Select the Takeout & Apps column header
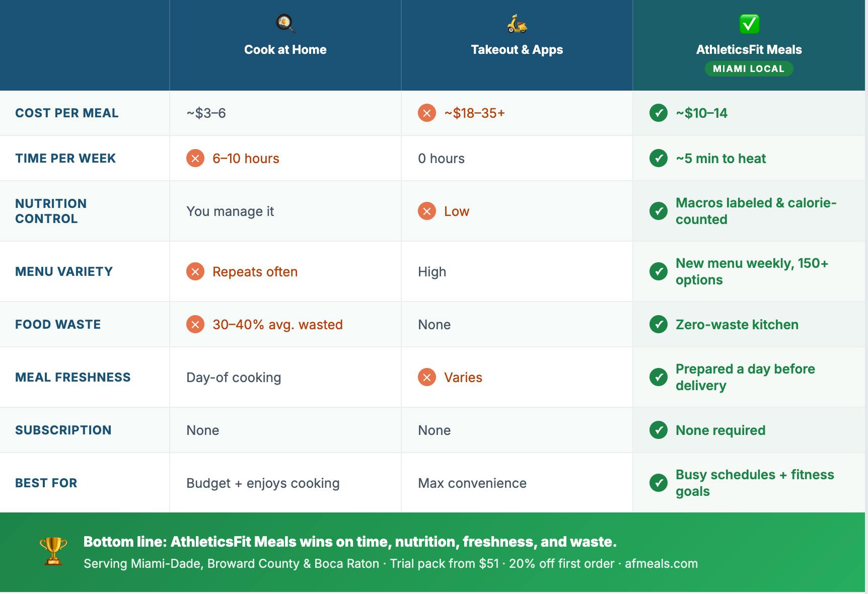 click(517, 49)
